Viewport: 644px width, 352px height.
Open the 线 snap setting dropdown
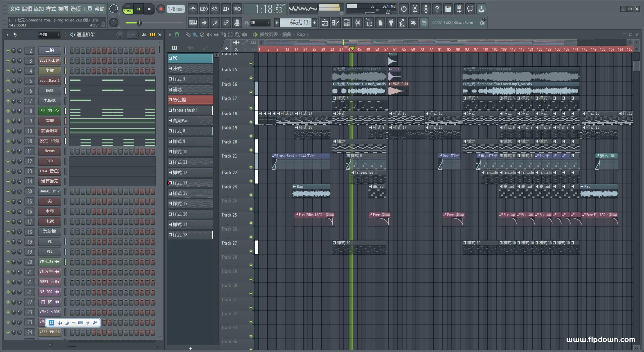click(x=260, y=23)
